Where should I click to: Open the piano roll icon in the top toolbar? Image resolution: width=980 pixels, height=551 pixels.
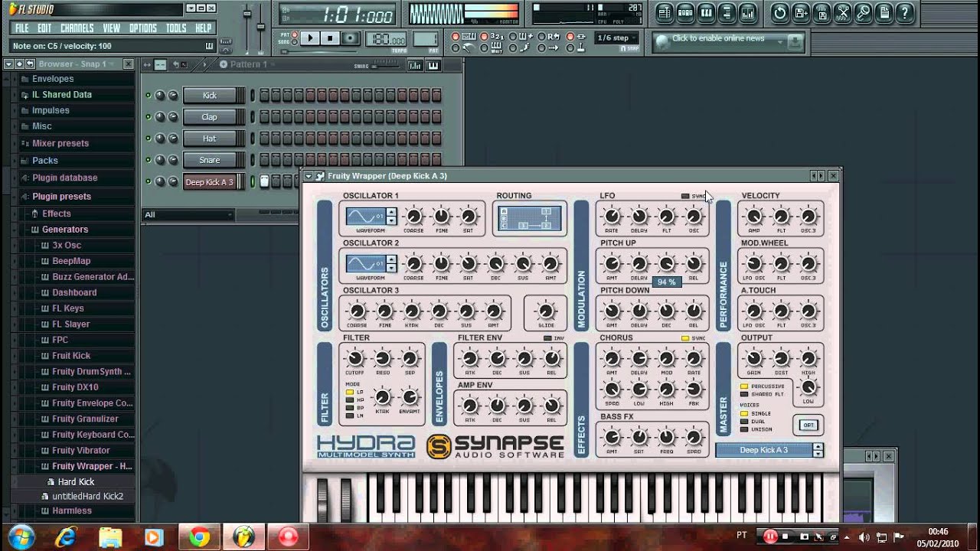coord(707,12)
